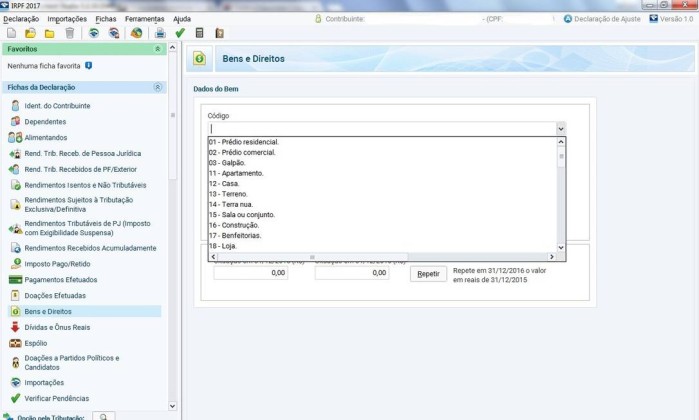Click the Código dropdown arrow
Viewport: 699px width, 420px height.
coord(560,129)
